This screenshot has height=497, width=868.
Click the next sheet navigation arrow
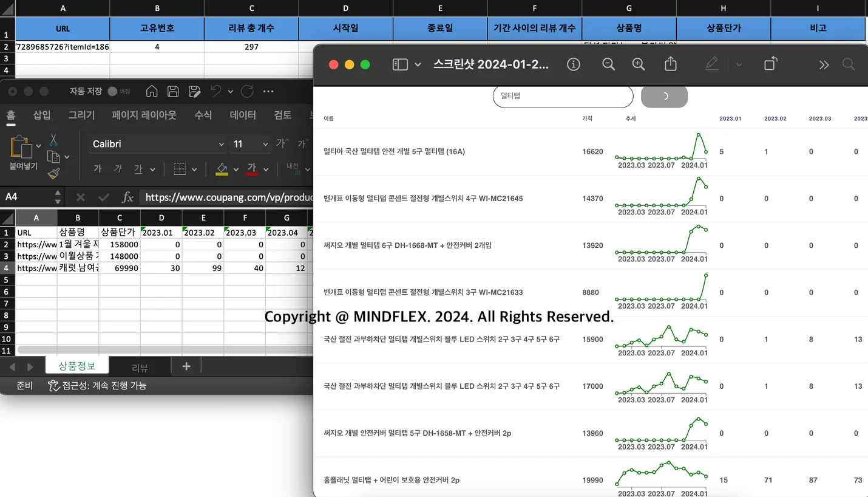(x=30, y=367)
